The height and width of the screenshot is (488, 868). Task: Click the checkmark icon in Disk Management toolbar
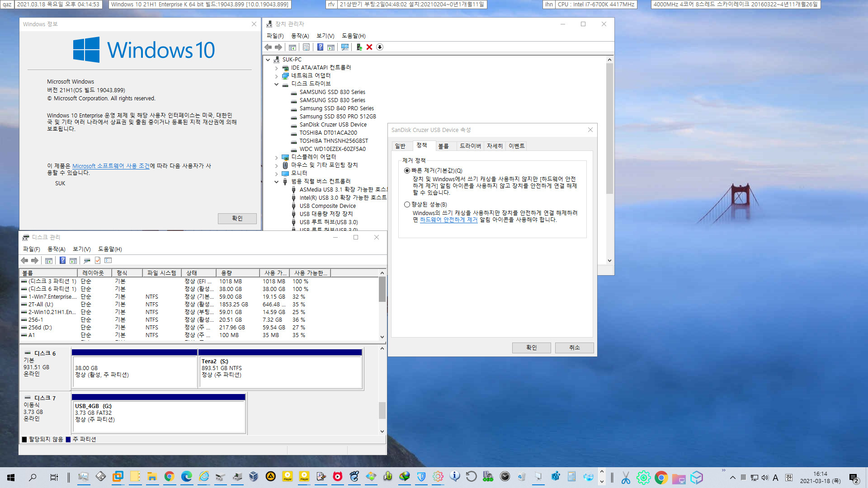pos(98,260)
